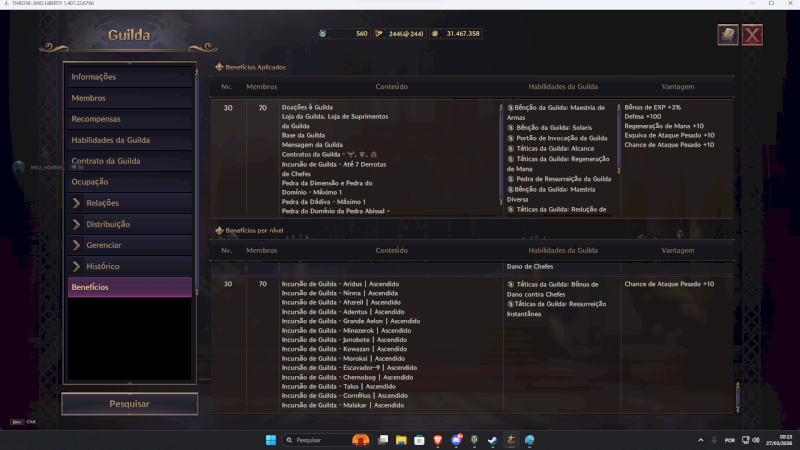Switch to the Ocupação tab
Image resolution: width=800 pixels, height=450 pixels.
(x=130, y=182)
